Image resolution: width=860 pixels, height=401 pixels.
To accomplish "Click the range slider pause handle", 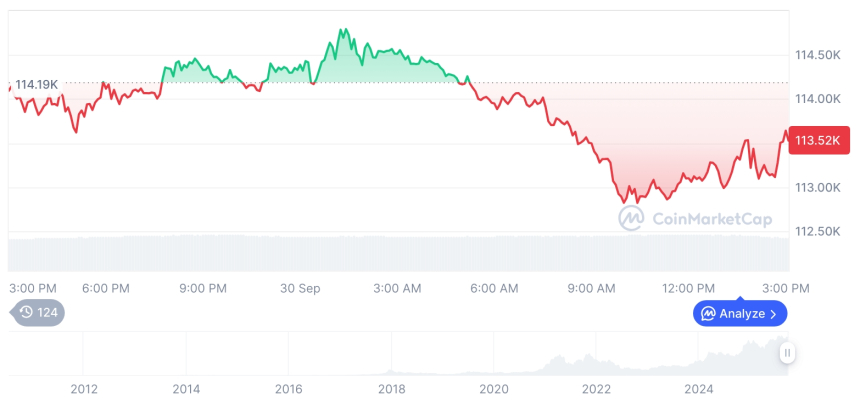I will pos(788,352).
